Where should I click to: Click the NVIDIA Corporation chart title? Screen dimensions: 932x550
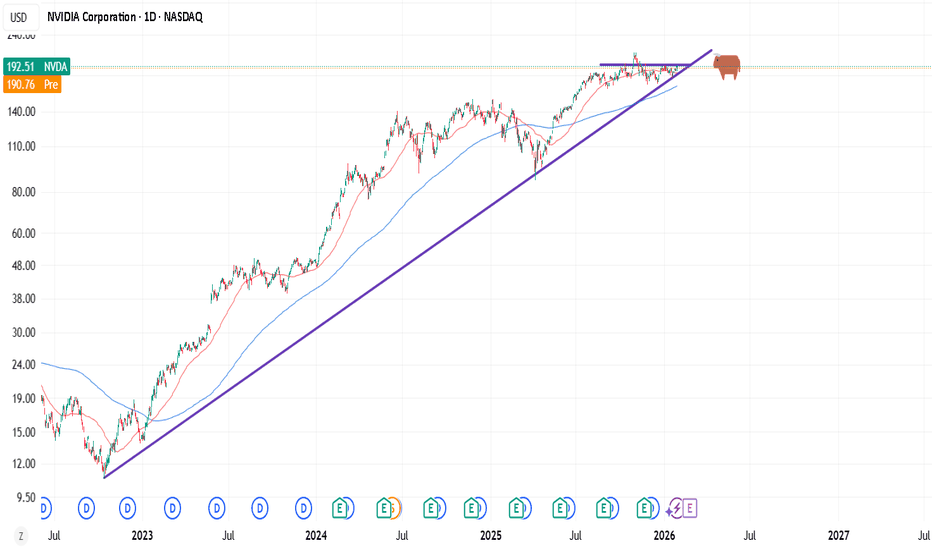tap(125, 17)
